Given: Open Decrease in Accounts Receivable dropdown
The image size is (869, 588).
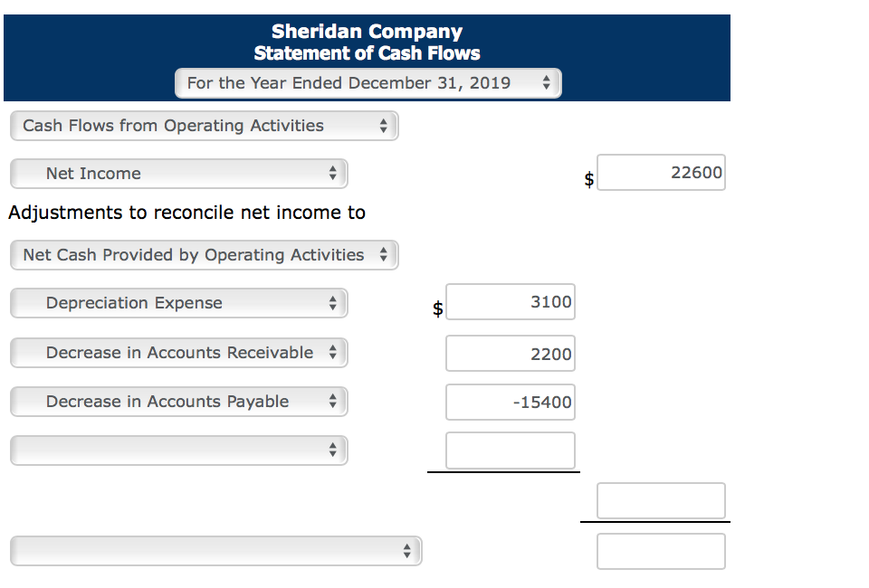Looking at the screenshot, I should (x=178, y=353).
